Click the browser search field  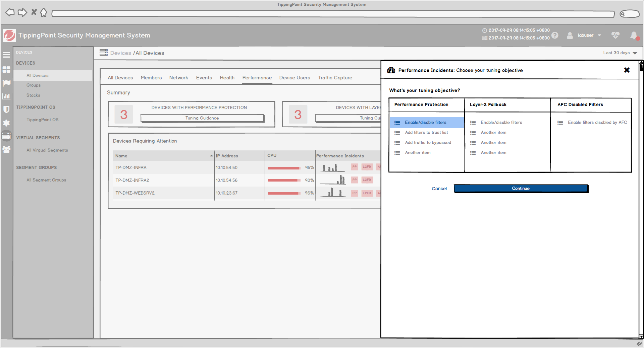(x=630, y=14)
